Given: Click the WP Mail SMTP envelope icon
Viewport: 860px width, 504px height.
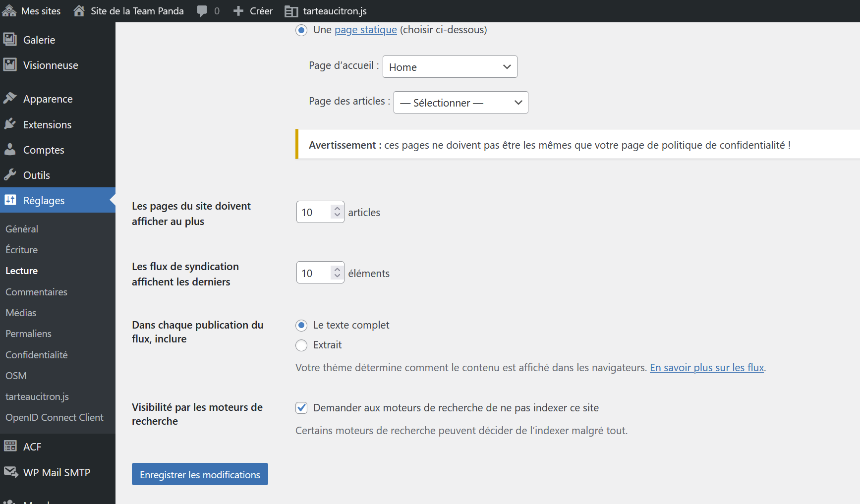Looking at the screenshot, I should pos(10,472).
